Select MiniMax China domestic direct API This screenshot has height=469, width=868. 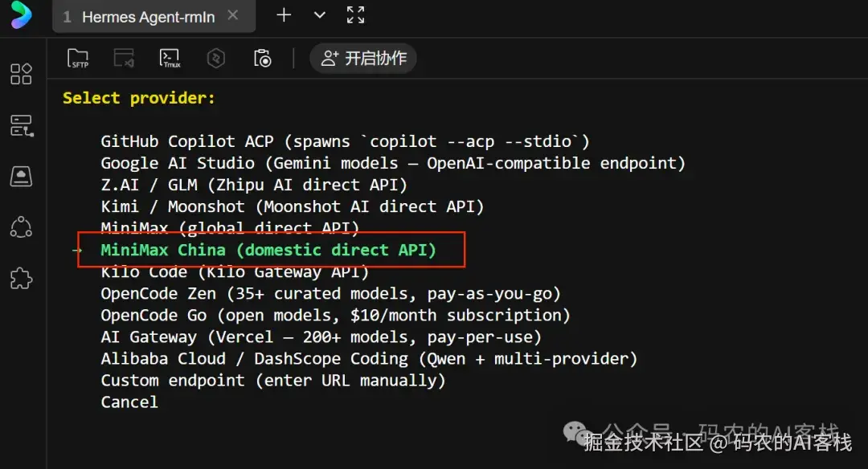click(268, 250)
